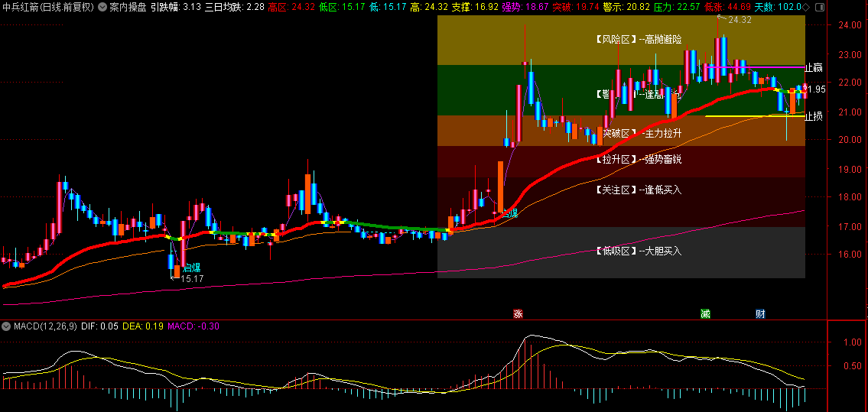Click the green 低区: 15.17 value

[x=342, y=7]
